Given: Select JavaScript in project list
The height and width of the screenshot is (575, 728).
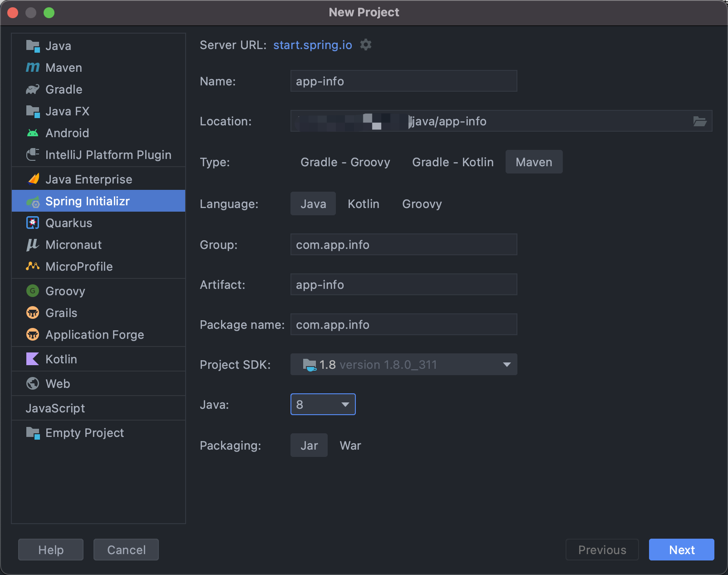Looking at the screenshot, I should tap(55, 408).
